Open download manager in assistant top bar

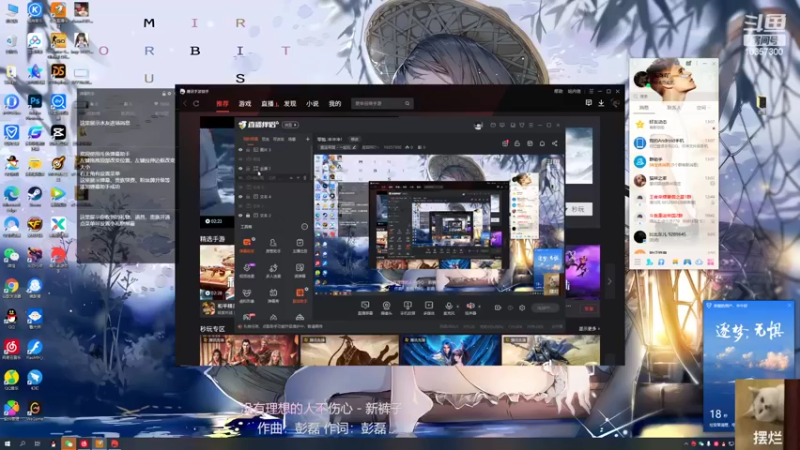(602, 103)
